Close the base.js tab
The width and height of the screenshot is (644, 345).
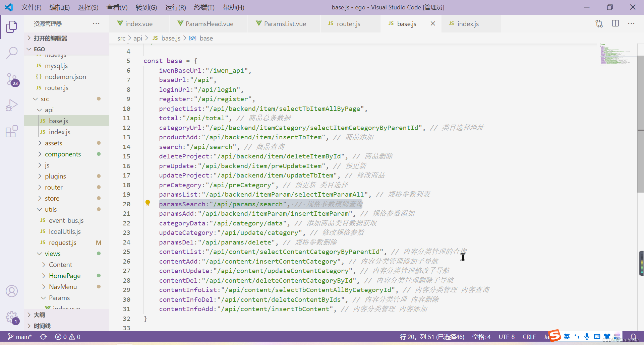(x=433, y=23)
